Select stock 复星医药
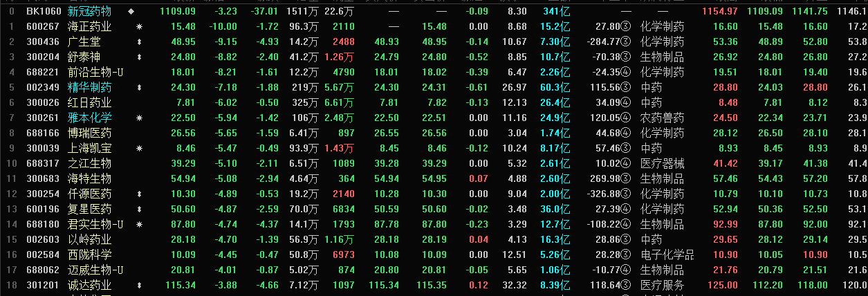 coord(89,209)
